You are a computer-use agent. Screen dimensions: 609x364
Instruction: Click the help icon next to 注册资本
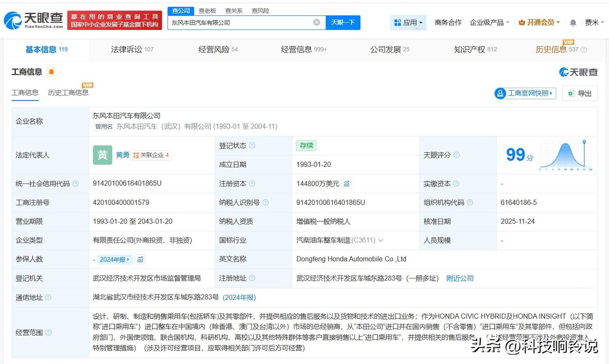[x=252, y=183]
